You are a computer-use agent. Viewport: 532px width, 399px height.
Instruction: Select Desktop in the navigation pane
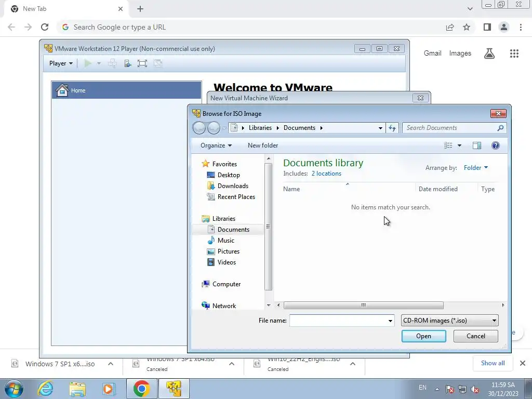click(x=223, y=175)
